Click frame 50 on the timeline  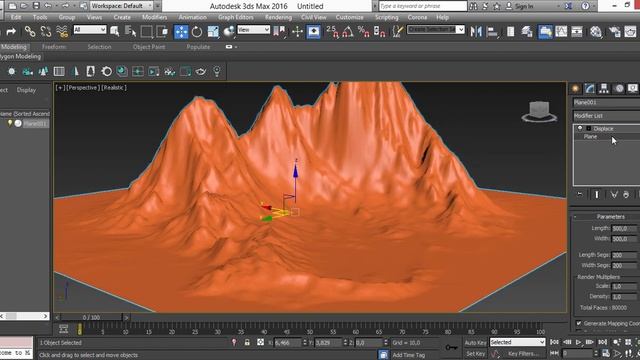(x=310, y=329)
